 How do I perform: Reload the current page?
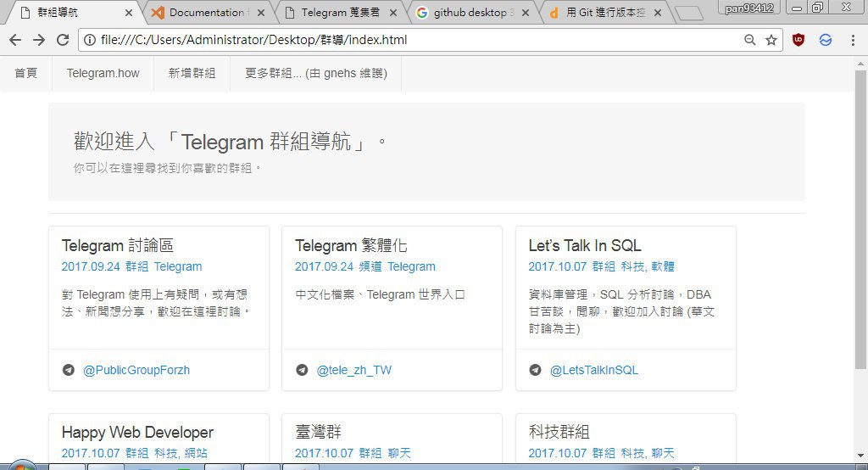point(63,40)
